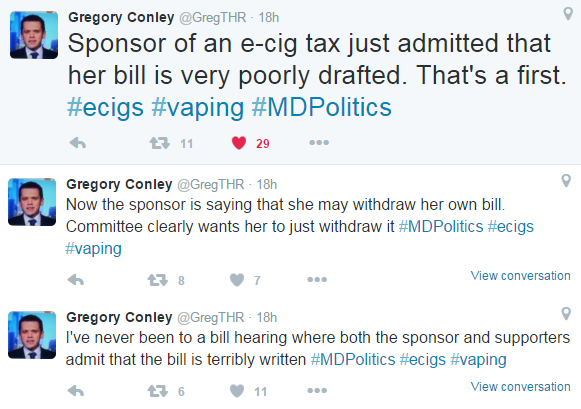
Task: Open Gregory Conley avatar on first tweet
Action: [34, 35]
